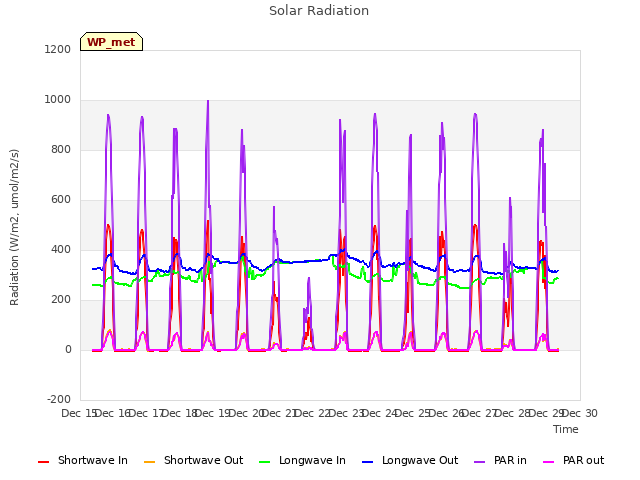
Task: Click the green Longwave In legend swatch
Action: [264, 462]
